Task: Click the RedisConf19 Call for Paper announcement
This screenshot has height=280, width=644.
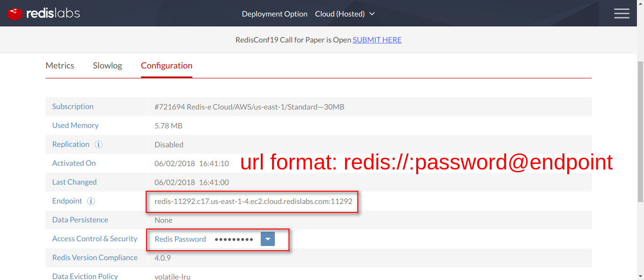Action: 293,40
